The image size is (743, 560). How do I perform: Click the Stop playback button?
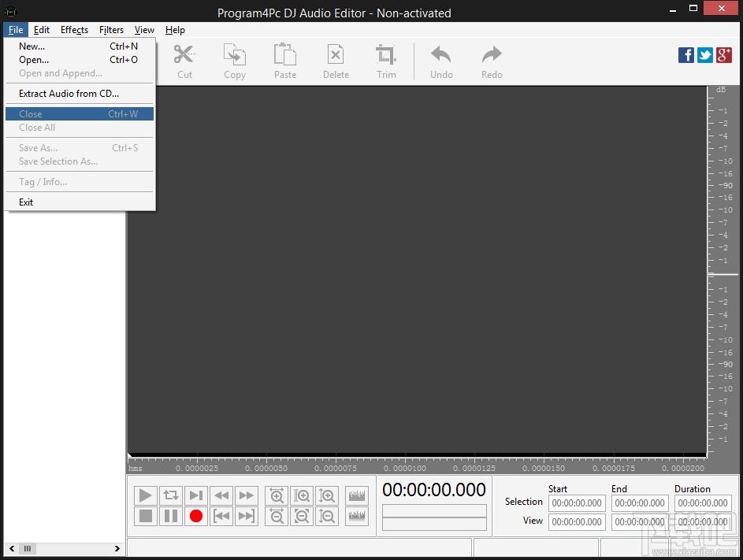pos(145,517)
